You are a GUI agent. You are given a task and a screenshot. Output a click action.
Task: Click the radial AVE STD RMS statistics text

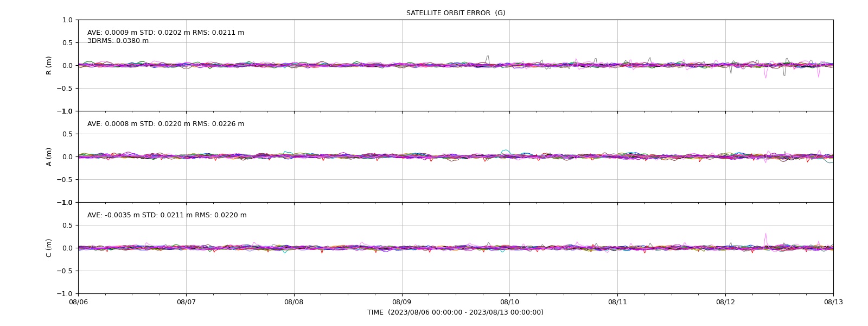pos(166,33)
